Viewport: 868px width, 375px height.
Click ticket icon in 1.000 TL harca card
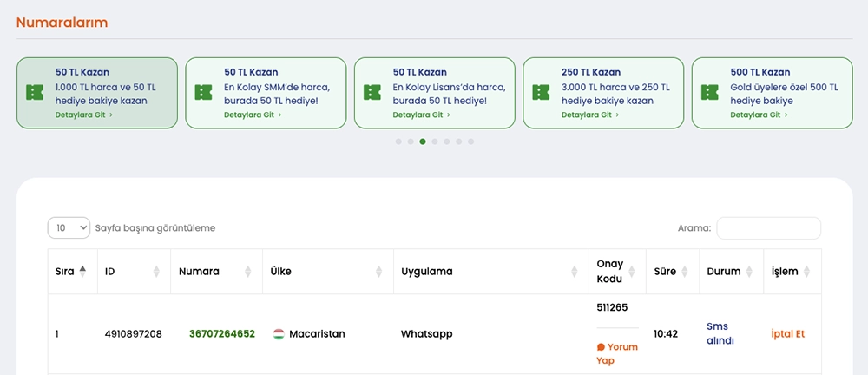(x=35, y=92)
